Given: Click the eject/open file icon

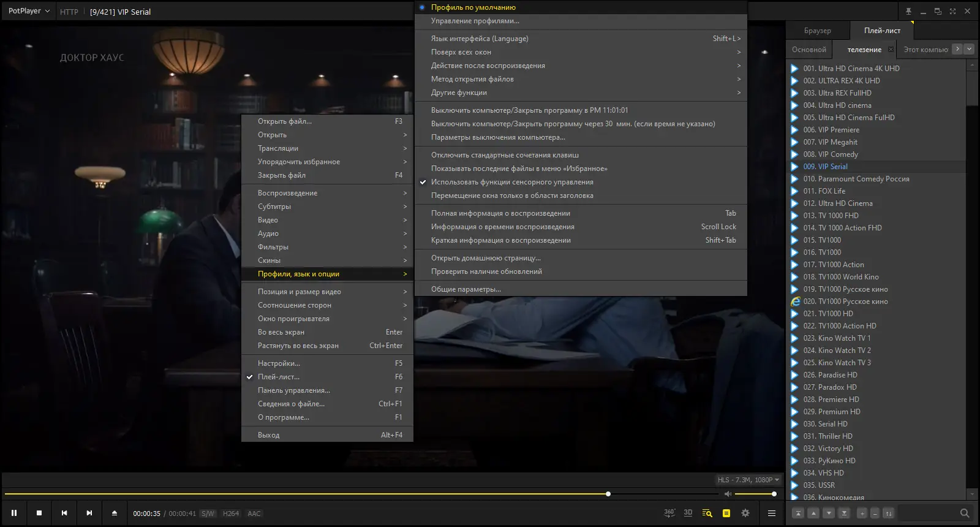Looking at the screenshot, I should tap(115, 513).
